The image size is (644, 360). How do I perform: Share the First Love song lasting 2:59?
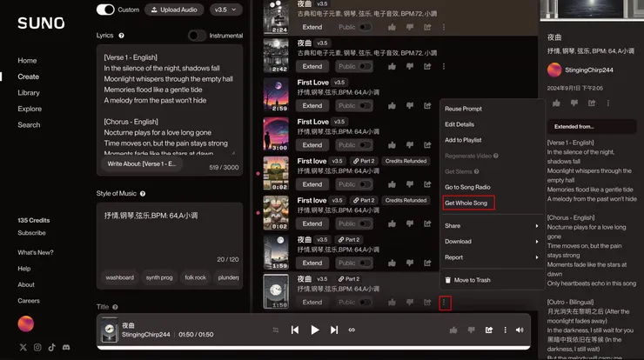(x=427, y=106)
